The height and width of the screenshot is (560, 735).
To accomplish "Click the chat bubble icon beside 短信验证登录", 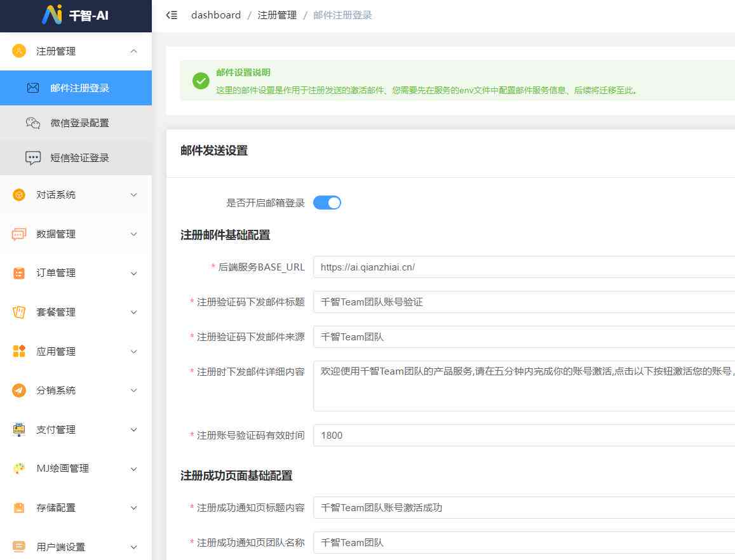I will click(33, 158).
